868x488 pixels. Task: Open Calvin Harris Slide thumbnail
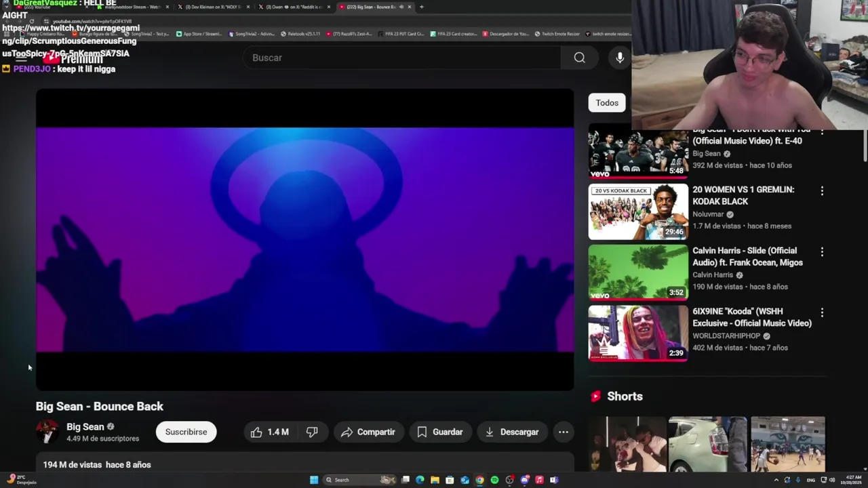(x=638, y=272)
